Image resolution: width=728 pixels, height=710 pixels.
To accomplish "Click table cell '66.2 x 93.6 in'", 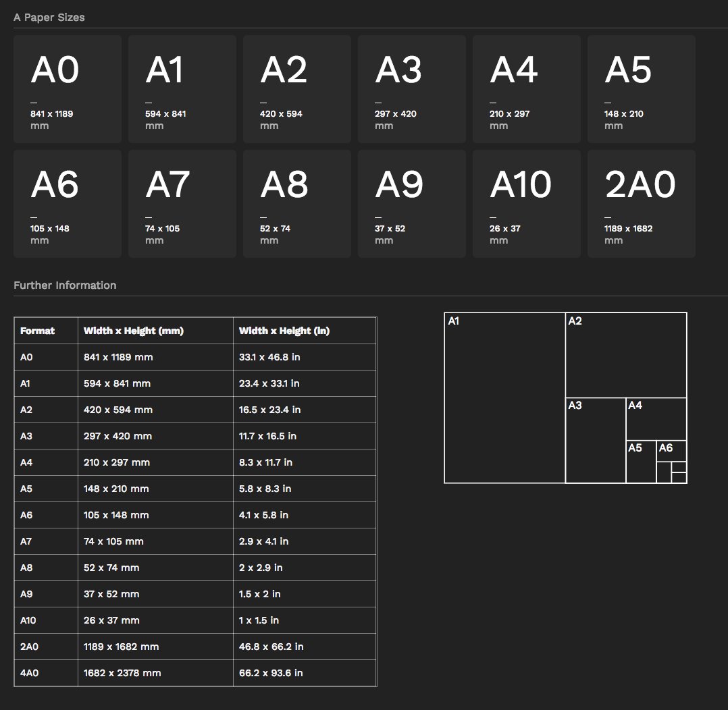I will [x=305, y=673].
